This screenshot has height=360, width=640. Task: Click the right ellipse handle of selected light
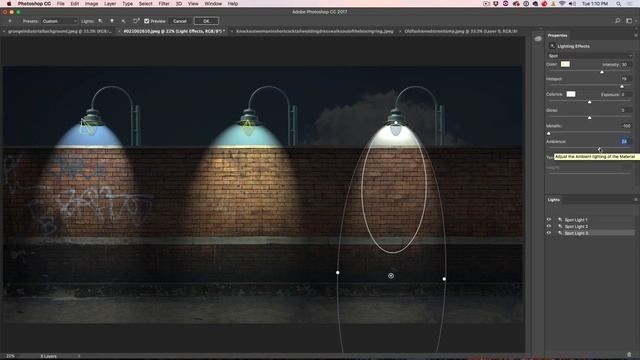point(444,279)
